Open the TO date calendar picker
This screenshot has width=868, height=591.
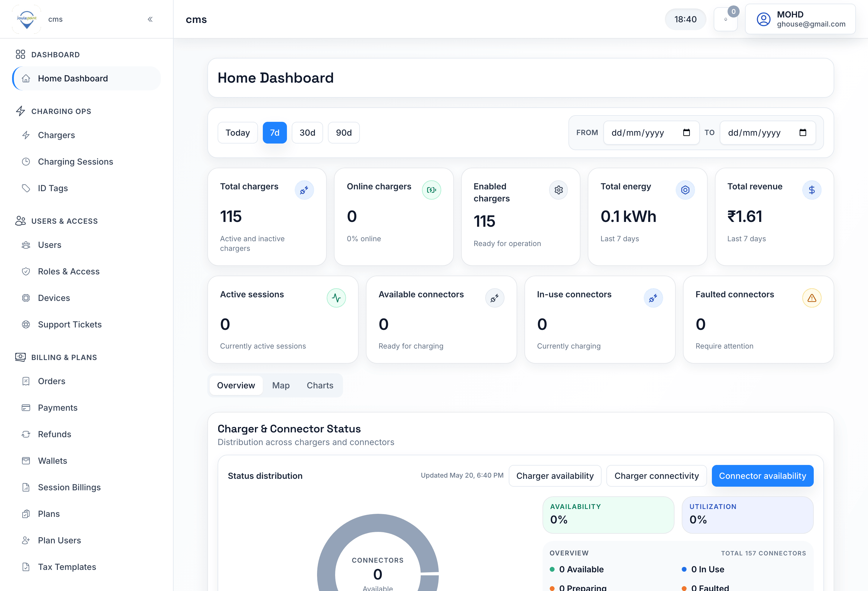tap(803, 133)
